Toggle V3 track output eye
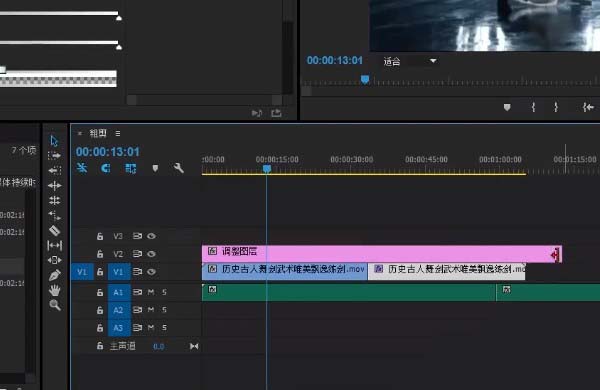 [x=152, y=236]
